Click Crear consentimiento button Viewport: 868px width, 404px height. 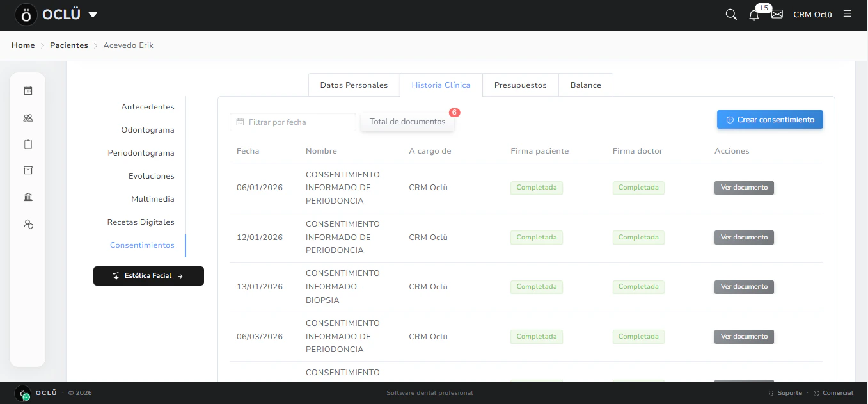coord(770,120)
